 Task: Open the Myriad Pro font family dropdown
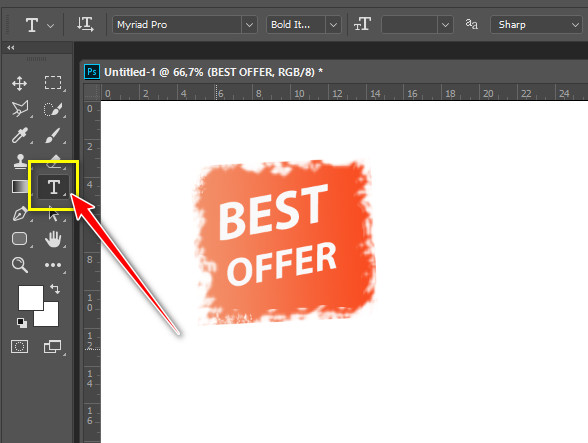click(185, 25)
